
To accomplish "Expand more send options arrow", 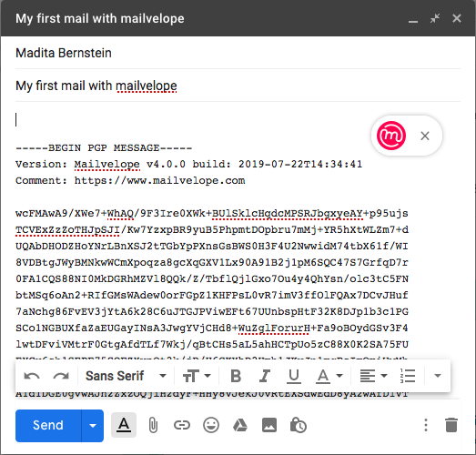I will (93, 426).
